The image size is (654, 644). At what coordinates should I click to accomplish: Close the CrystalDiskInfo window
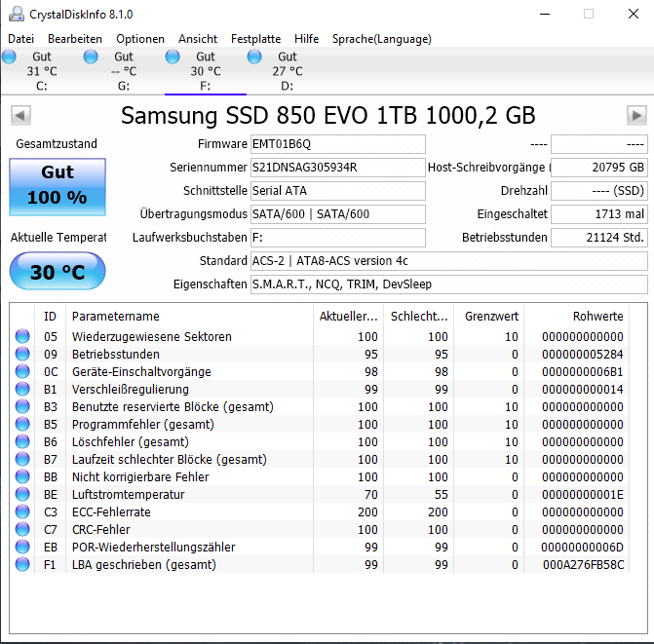(634, 15)
